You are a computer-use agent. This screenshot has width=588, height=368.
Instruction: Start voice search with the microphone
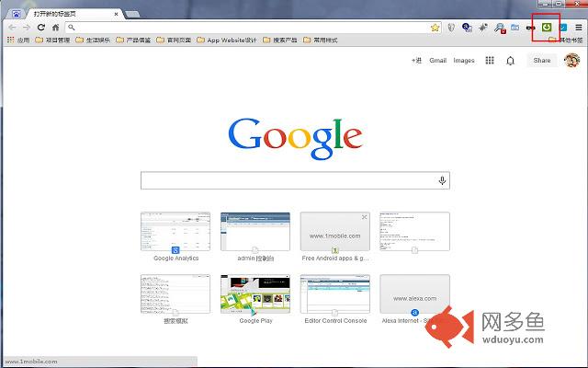[442, 180]
